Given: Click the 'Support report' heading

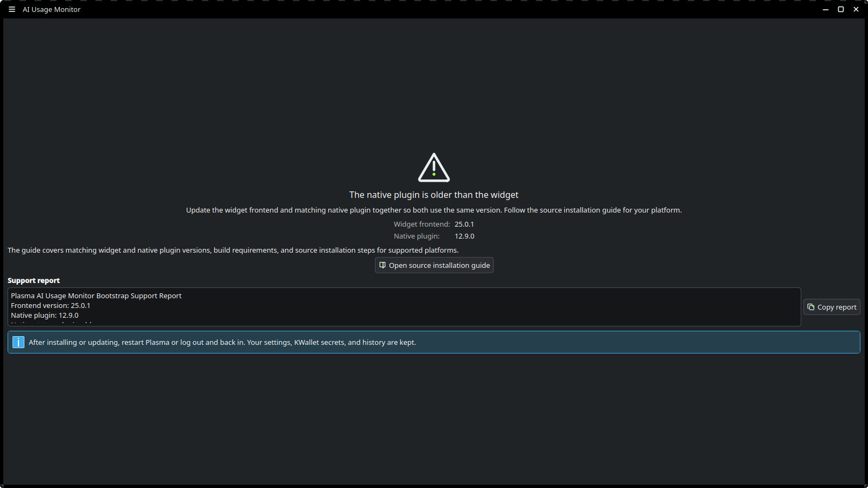Looking at the screenshot, I should pos(34,280).
